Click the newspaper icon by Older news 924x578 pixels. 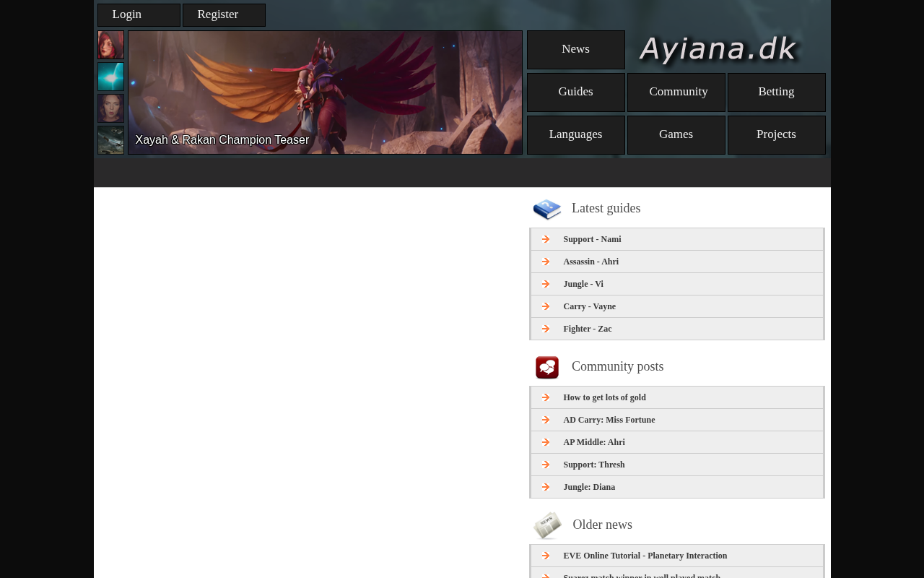(547, 526)
